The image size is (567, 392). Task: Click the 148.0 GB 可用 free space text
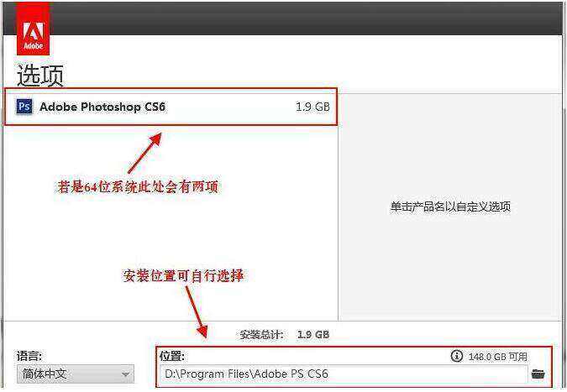497,357
